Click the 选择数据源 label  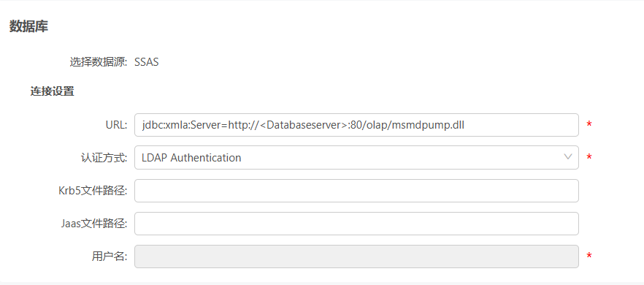(99, 63)
